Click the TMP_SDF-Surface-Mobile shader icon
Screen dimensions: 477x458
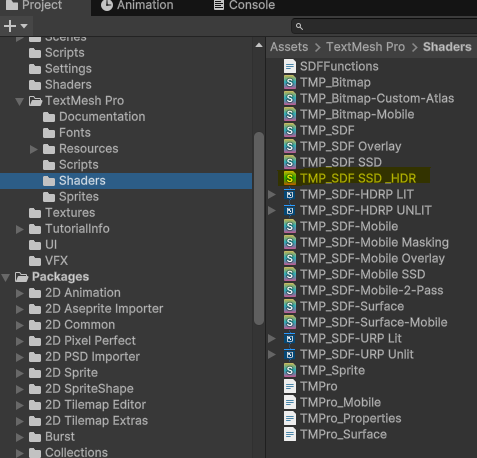290,322
